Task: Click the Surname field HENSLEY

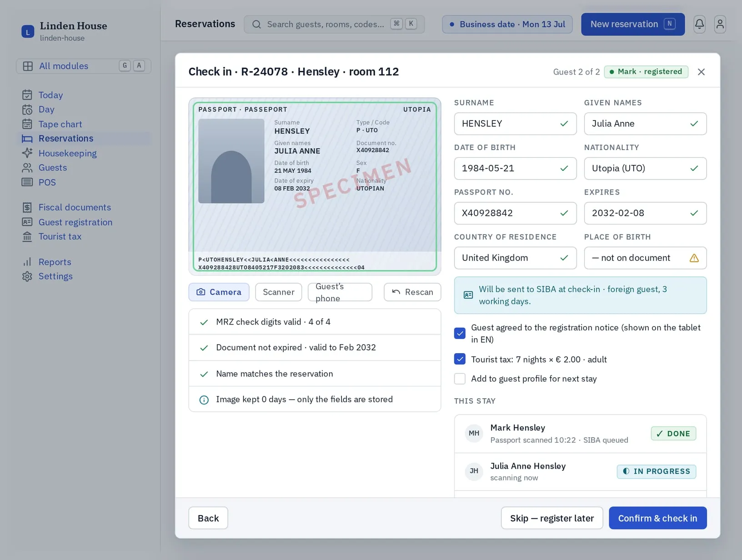Action: (515, 124)
